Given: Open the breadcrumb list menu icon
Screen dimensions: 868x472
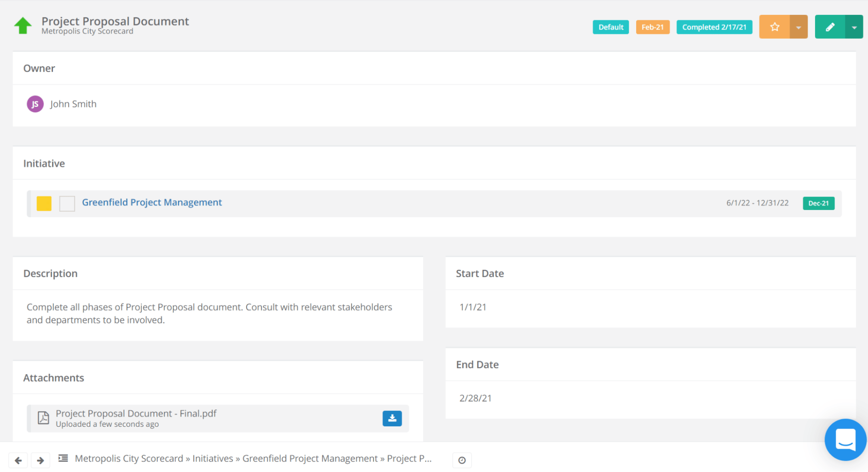Looking at the screenshot, I should point(63,458).
